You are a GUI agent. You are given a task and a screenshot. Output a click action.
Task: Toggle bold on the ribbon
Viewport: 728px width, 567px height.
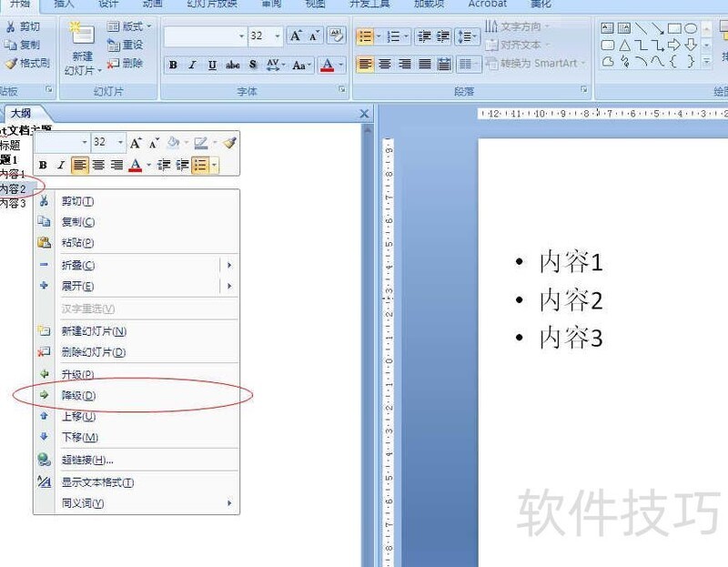pyautogui.click(x=173, y=65)
